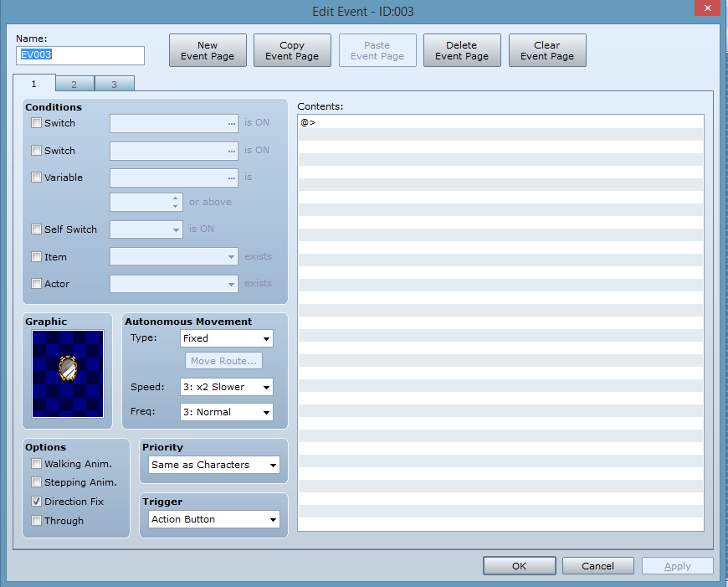
Task: Toggle the Through checkbox
Action: [x=36, y=521]
